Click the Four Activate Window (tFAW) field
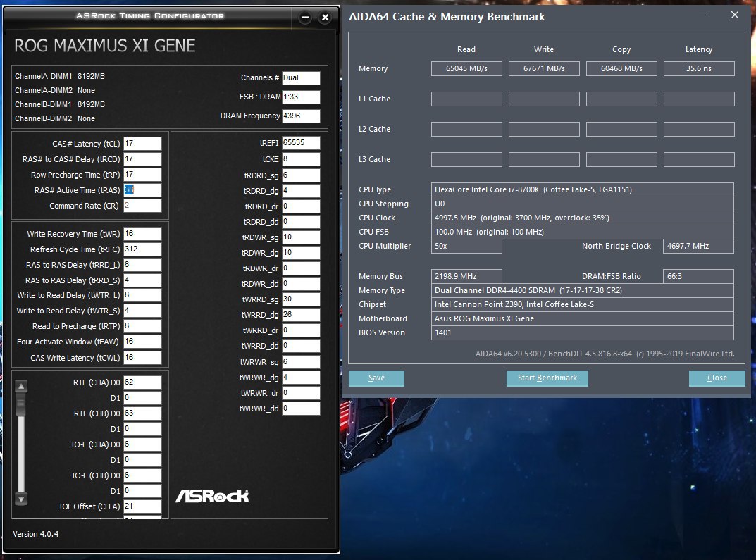Screen dimensions: 756x560 142,341
